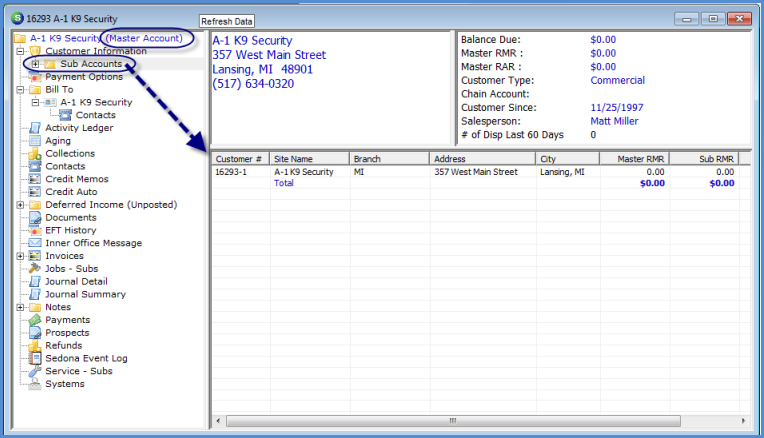The height and width of the screenshot is (438, 764).
Task: Sort by Master RMR column header
Action: (634, 159)
